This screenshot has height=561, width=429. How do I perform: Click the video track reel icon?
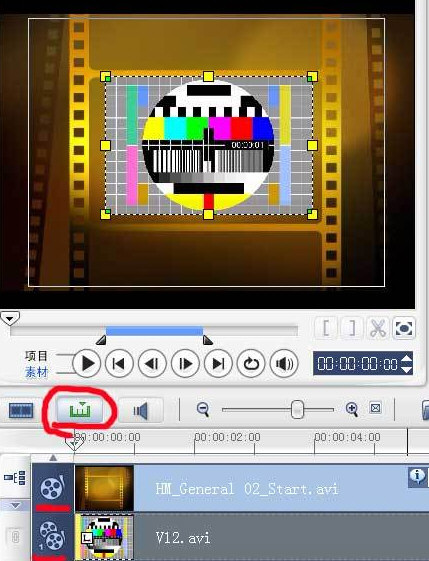(53, 487)
